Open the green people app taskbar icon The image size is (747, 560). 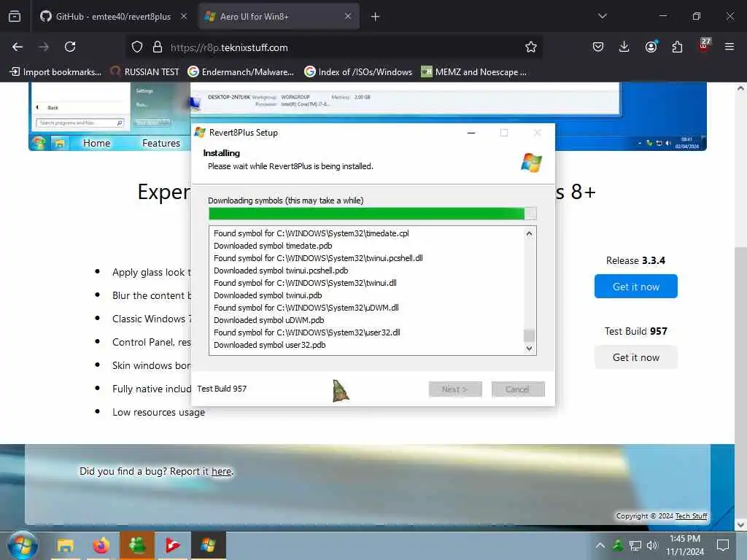(137, 545)
